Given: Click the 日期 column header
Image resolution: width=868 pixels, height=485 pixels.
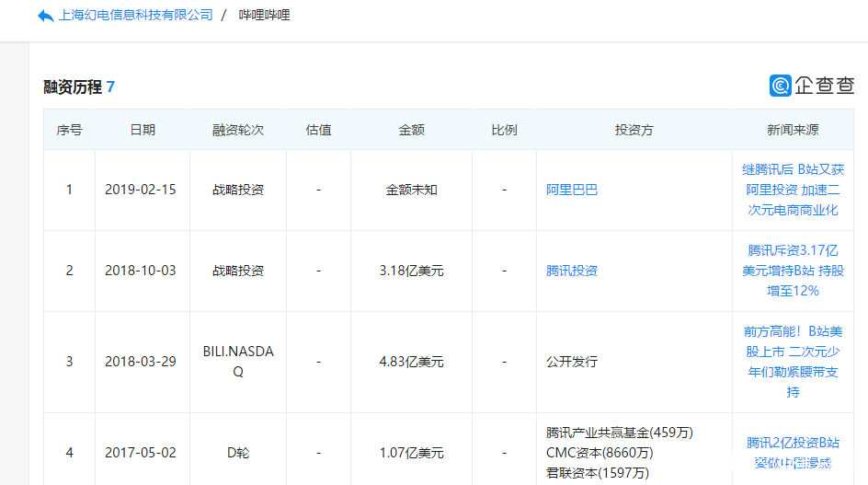Looking at the screenshot, I should tap(143, 130).
